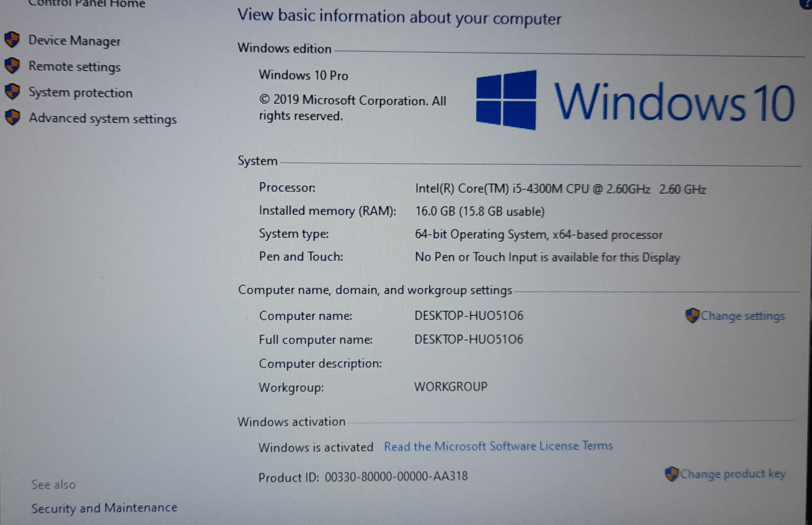Click the System protection shield icon
The image size is (812, 525).
pyautogui.click(x=13, y=92)
